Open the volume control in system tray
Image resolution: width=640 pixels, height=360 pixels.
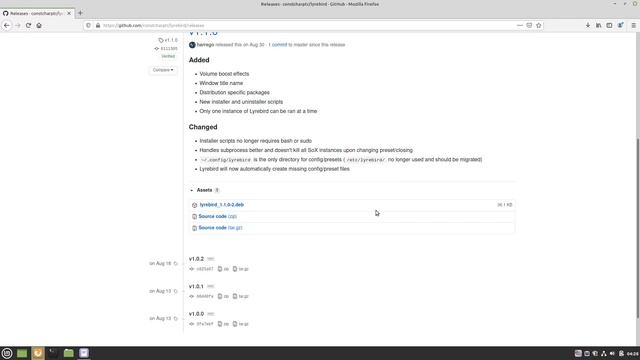(x=612, y=353)
